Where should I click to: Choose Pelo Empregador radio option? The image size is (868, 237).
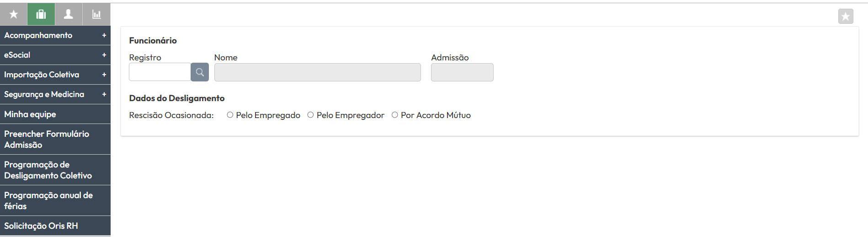(x=310, y=115)
